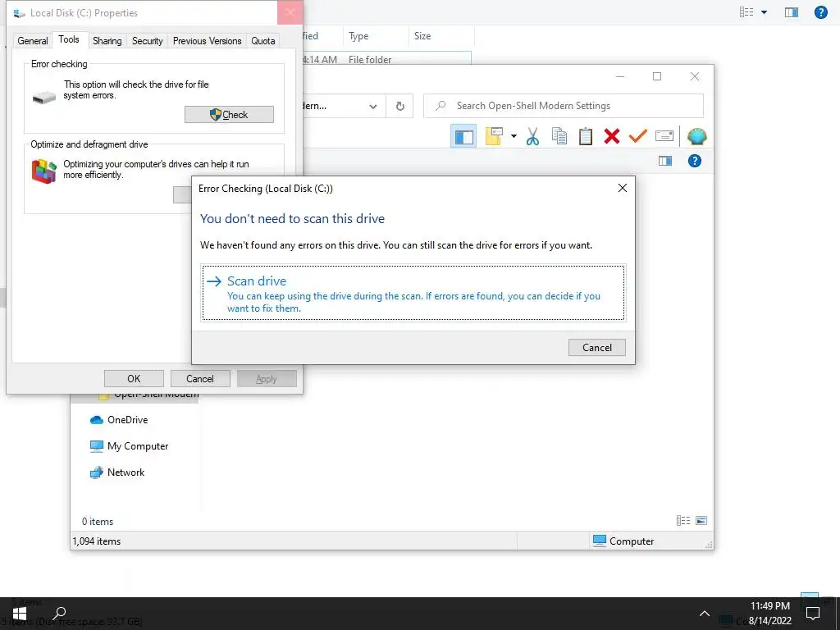The width and height of the screenshot is (840, 630).
Task: Click the red X Delete icon
Action: [x=612, y=137]
